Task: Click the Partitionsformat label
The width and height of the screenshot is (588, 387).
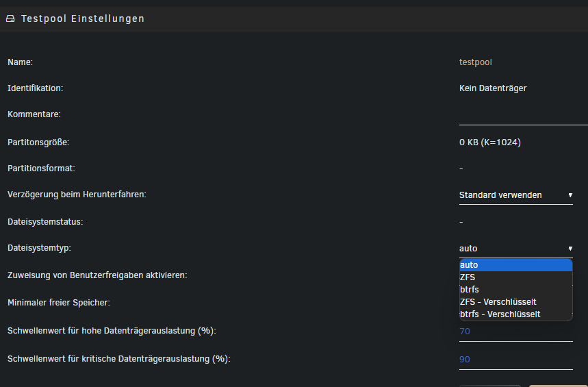Action: pos(41,168)
